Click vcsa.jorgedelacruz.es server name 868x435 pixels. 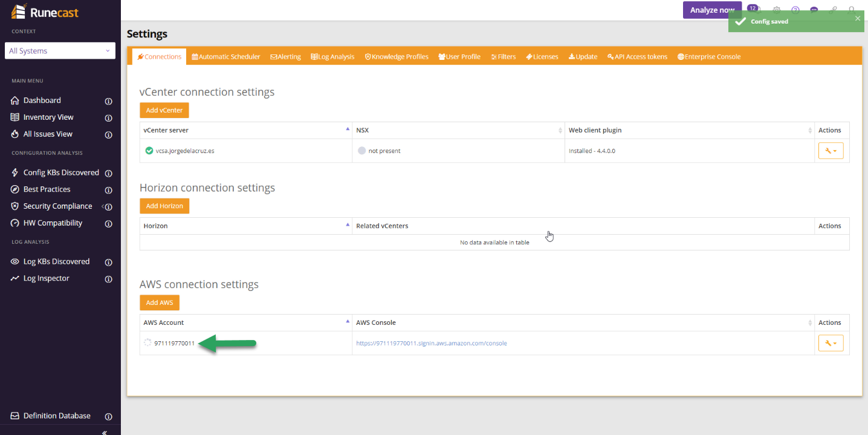pyautogui.click(x=185, y=151)
